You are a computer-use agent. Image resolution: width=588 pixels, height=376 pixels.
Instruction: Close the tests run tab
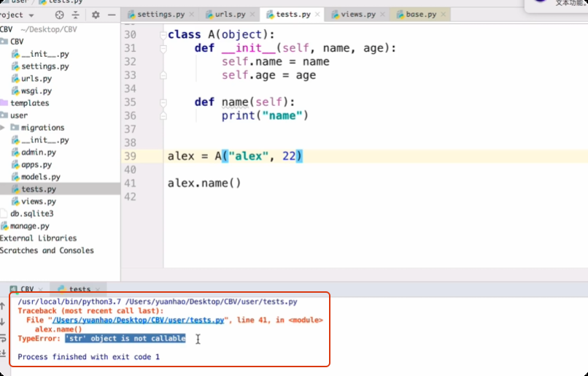coord(98,290)
